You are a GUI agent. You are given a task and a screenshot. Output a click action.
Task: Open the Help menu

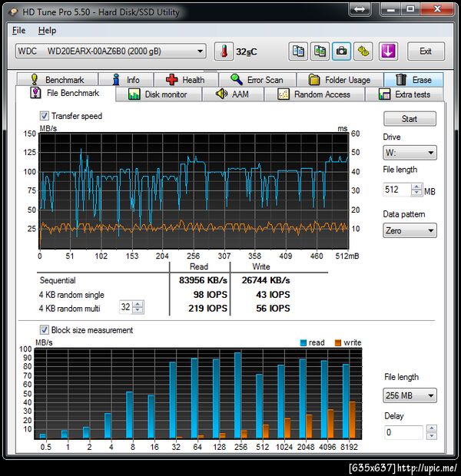click(x=47, y=31)
